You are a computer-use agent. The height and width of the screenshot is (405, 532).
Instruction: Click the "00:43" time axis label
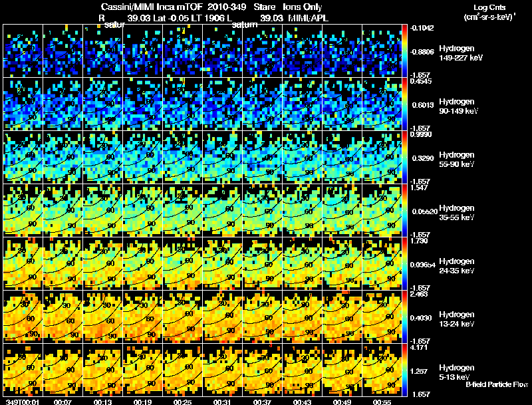click(302, 402)
